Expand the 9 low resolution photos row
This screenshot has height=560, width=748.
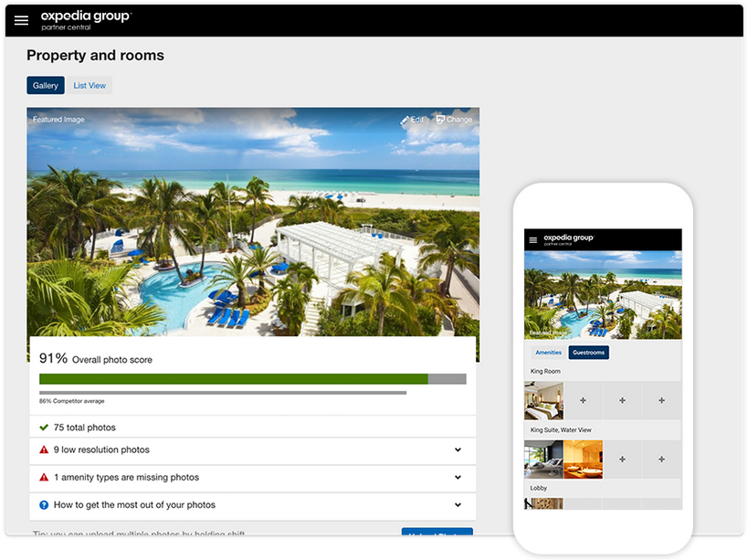458,449
